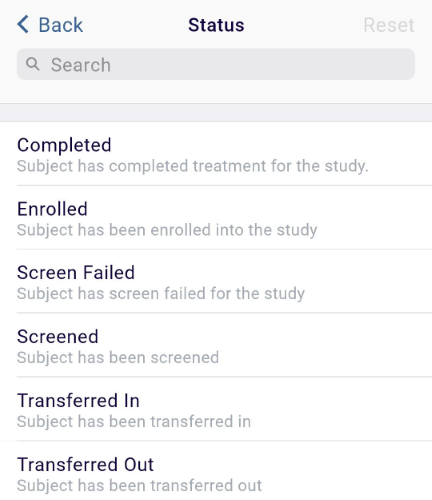Click the magnifying glass search icon
Image resolution: width=432 pixels, height=500 pixels.
click(33, 64)
